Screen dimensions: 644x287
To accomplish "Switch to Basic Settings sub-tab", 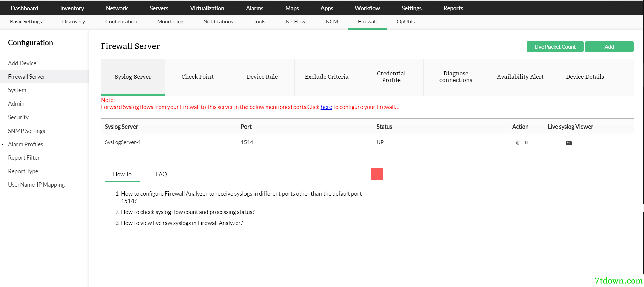I will click(26, 22).
